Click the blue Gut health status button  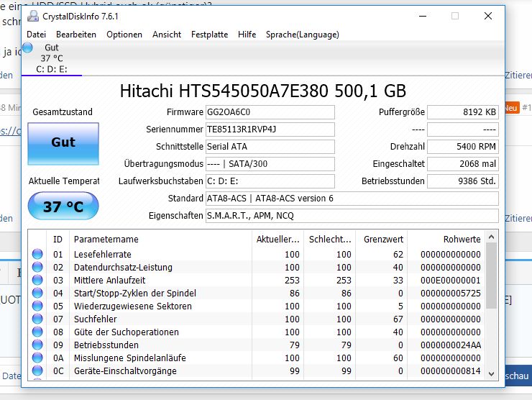point(63,144)
